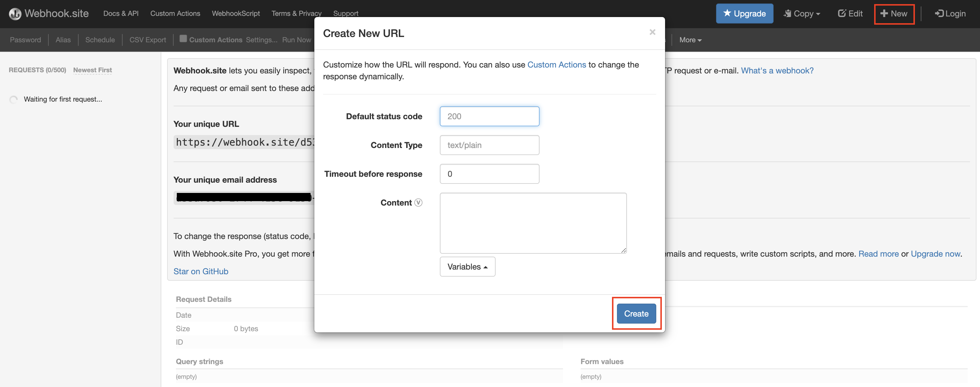Click inside the Content Type field
Viewport: 980px width, 387px height.
tap(489, 145)
